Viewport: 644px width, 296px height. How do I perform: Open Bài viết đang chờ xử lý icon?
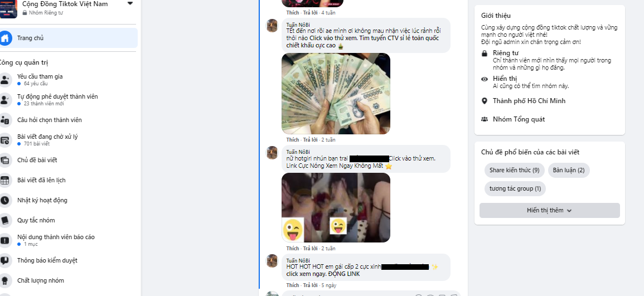(x=5, y=140)
